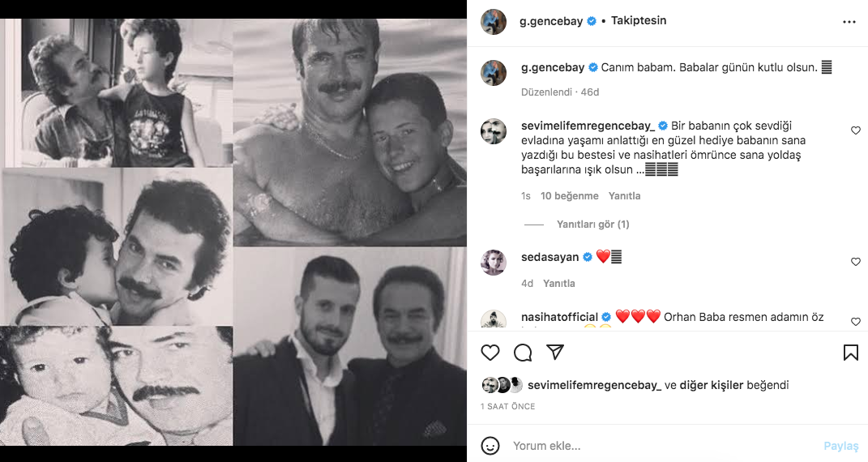Open the emoji picker smiley icon

click(490, 446)
